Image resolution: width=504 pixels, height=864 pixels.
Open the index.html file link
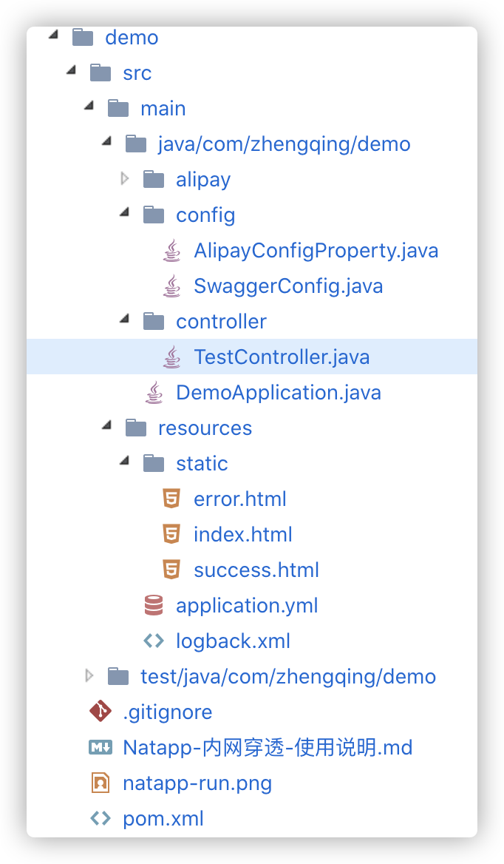coord(242,535)
